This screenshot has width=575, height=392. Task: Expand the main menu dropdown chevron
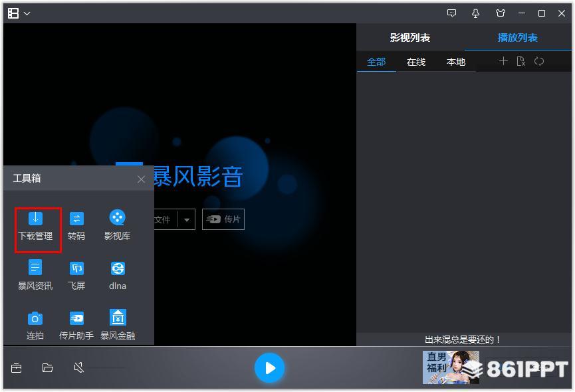[x=27, y=13]
